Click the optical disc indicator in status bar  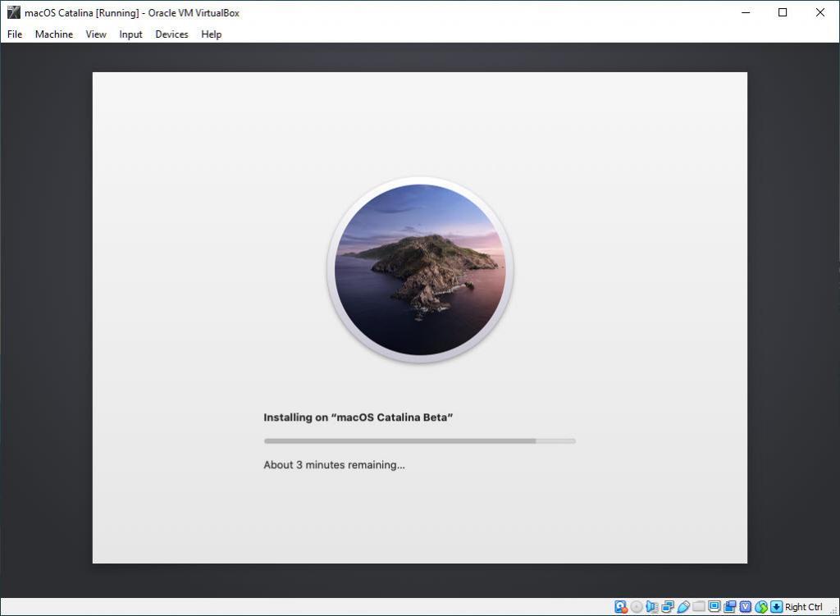(x=636, y=606)
